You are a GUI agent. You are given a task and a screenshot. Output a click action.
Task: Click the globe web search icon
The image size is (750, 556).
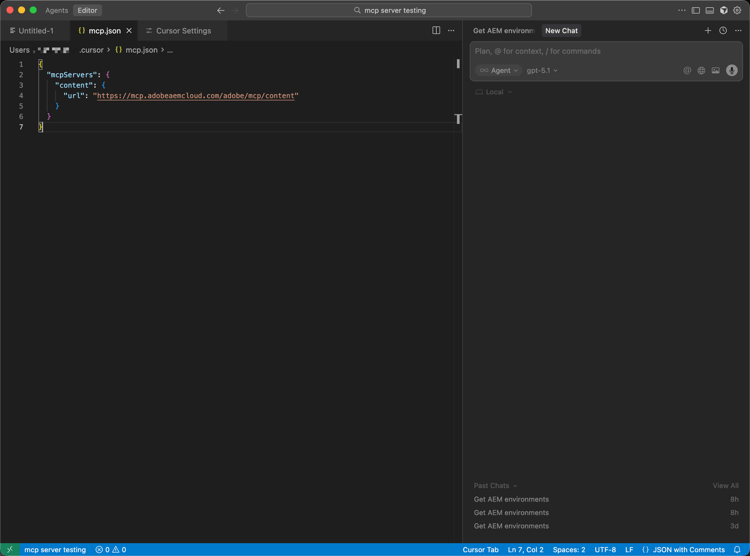701,71
